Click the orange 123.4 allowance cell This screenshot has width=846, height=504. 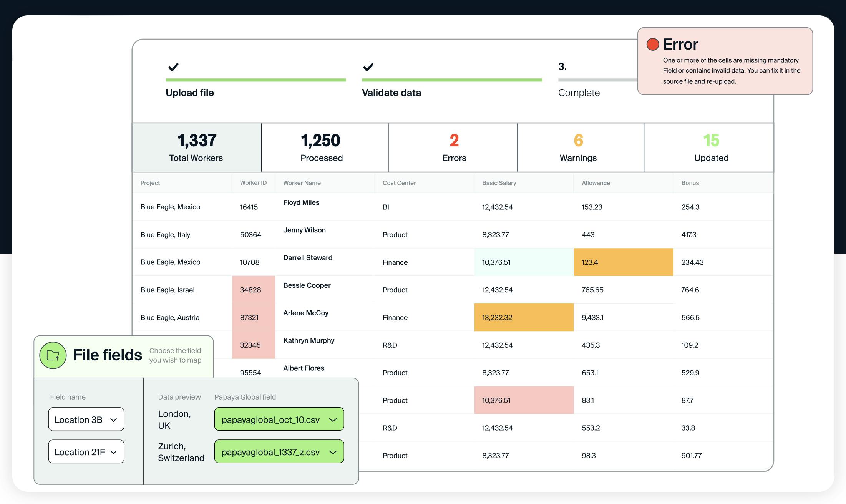click(623, 262)
